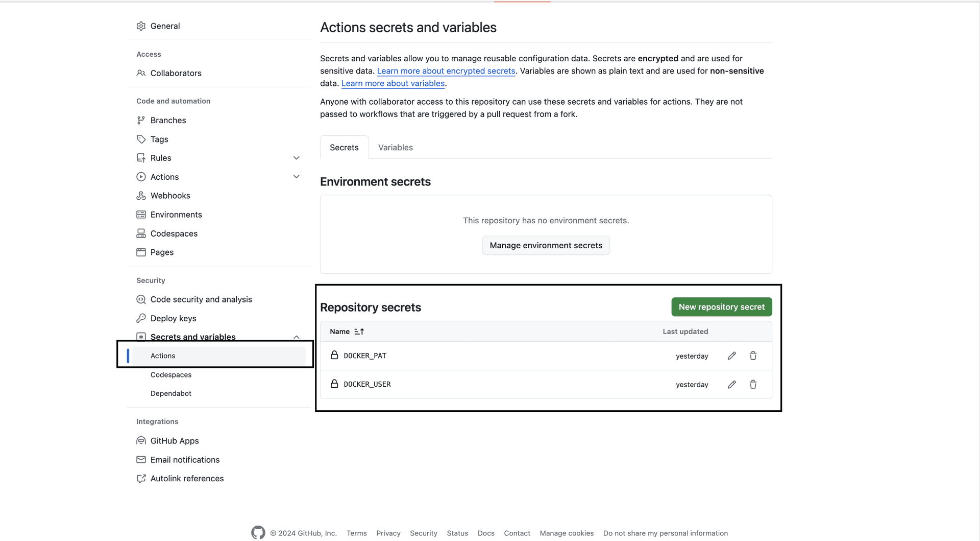
Task: Click the Privacy footer link
Action: click(388, 533)
